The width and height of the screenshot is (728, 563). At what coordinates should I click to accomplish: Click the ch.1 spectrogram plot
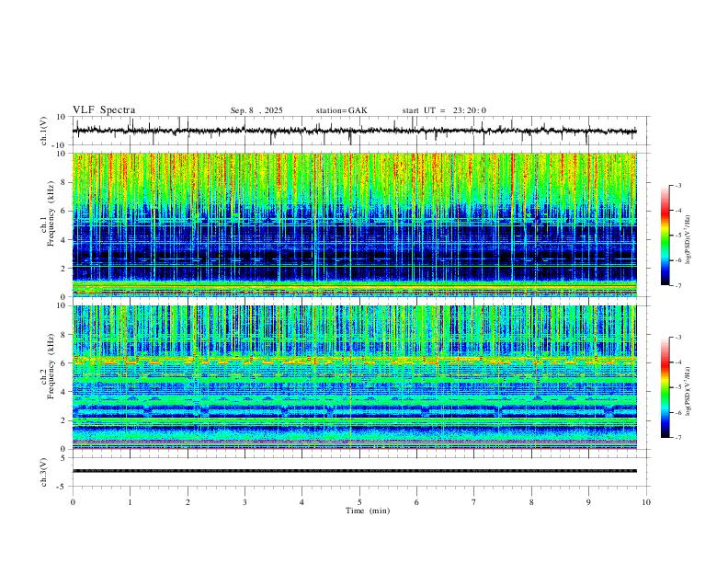click(x=354, y=224)
